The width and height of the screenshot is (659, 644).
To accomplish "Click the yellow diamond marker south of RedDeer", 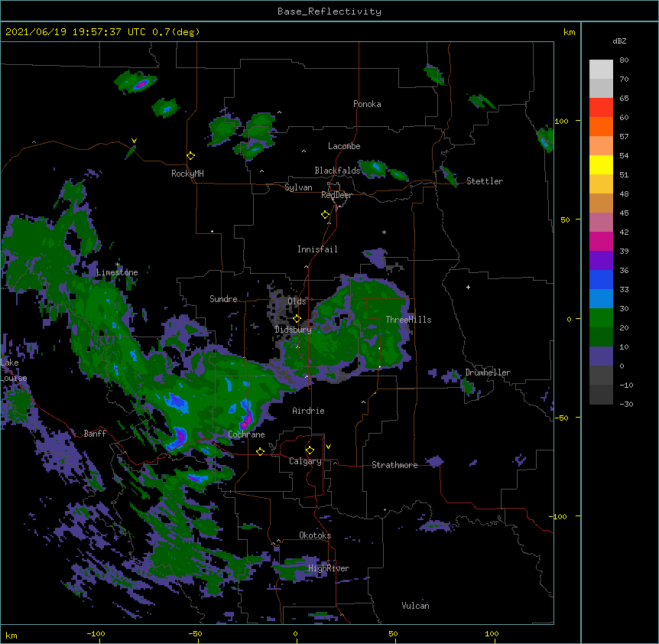I will [325, 215].
